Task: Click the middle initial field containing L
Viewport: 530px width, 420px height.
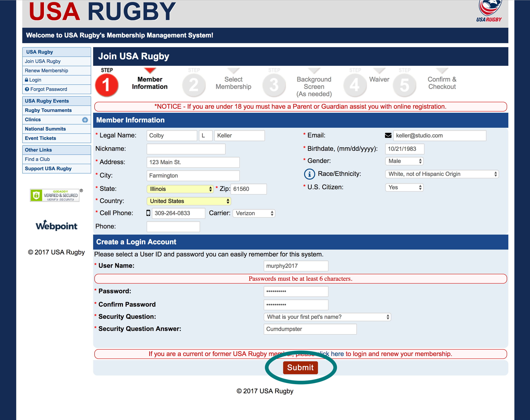Action: 205,135
